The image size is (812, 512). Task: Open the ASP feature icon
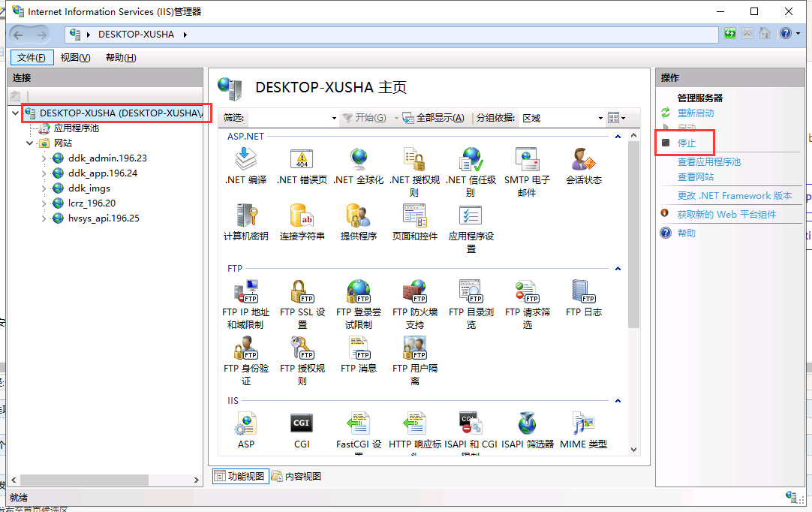pos(246,423)
